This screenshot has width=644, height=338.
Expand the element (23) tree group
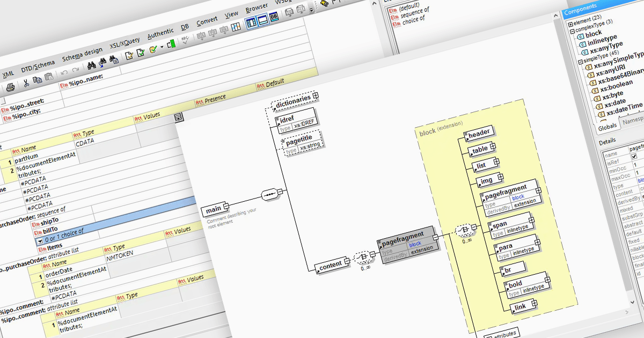(x=571, y=25)
